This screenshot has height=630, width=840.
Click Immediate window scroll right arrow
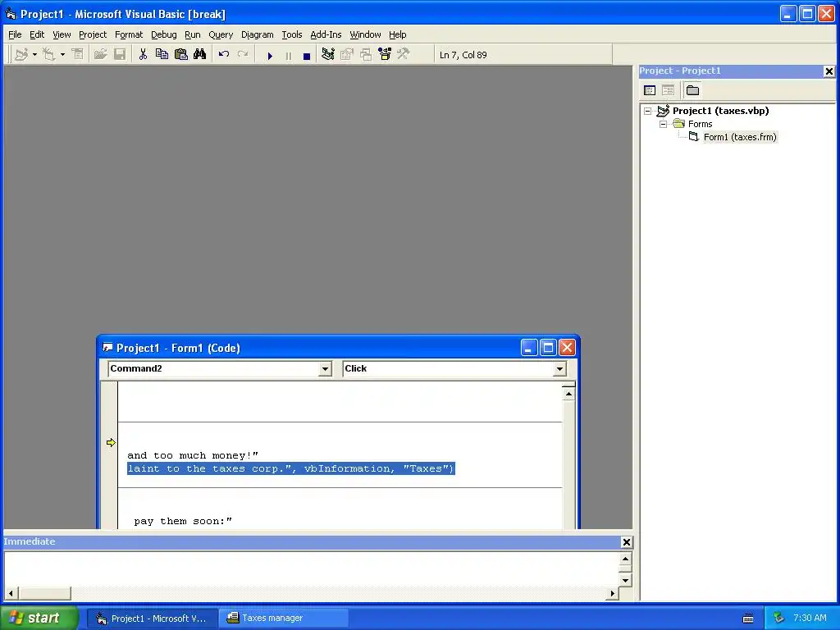[613, 593]
